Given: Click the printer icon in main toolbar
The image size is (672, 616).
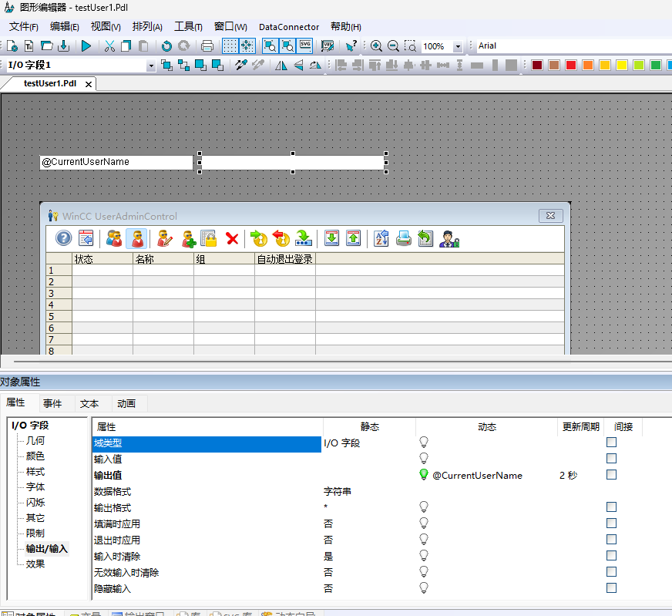Looking at the screenshot, I should coord(207,46).
